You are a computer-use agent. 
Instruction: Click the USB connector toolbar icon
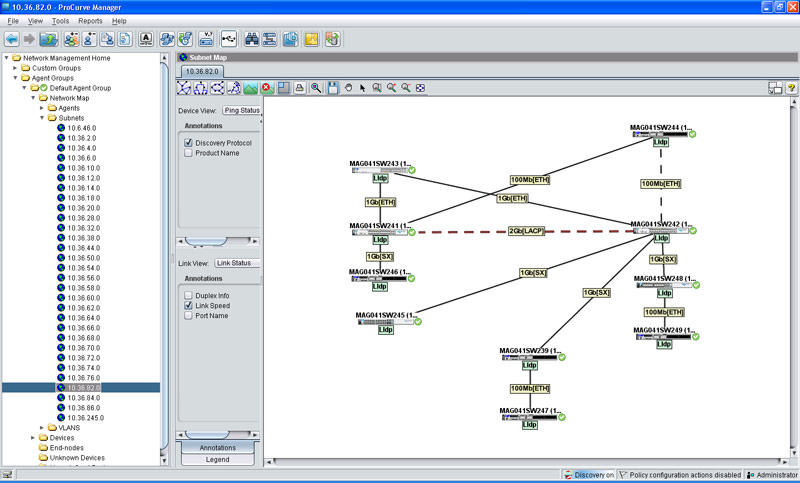pos(229,39)
